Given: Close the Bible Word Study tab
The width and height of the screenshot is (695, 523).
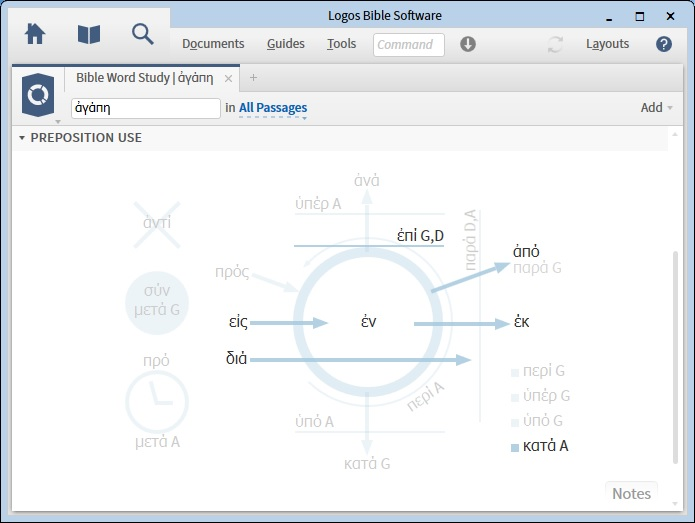Looking at the screenshot, I should [229, 78].
